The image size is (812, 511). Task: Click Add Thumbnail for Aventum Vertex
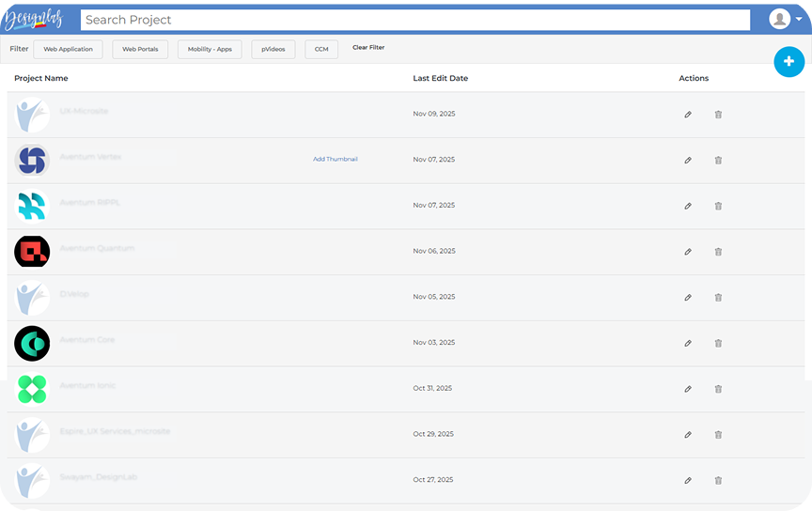[336, 160]
